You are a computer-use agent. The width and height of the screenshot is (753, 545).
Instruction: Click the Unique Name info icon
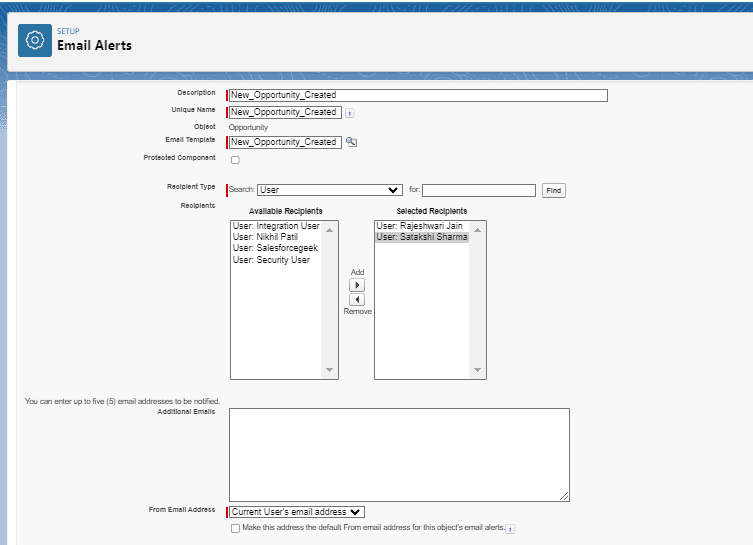349,113
